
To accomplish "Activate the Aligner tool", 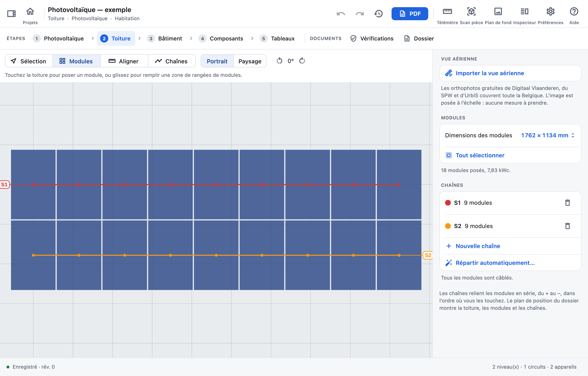I will (124, 61).
